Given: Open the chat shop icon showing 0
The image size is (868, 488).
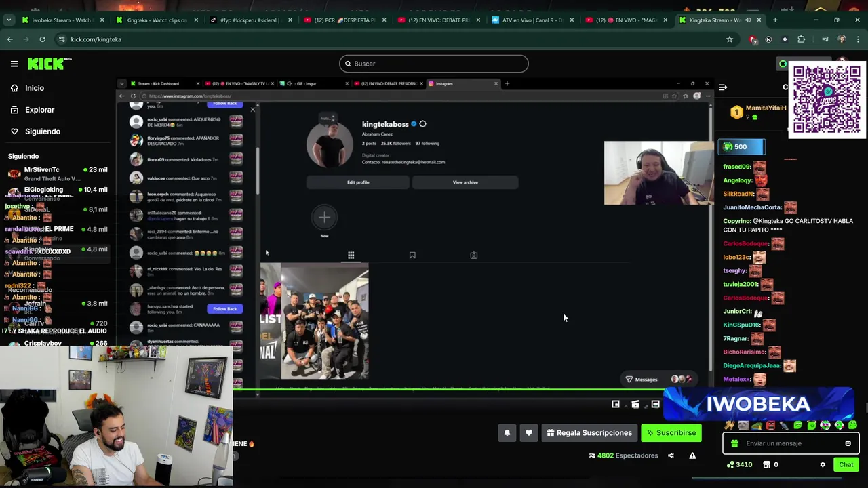Looking at the screenshot, I should click(770, 464).
